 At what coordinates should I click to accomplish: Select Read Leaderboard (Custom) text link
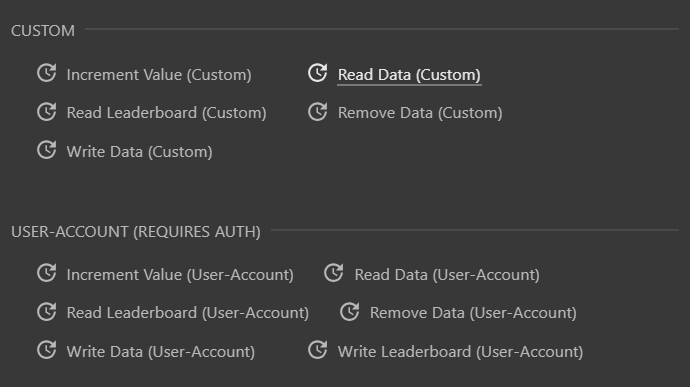tap(166, 113)
